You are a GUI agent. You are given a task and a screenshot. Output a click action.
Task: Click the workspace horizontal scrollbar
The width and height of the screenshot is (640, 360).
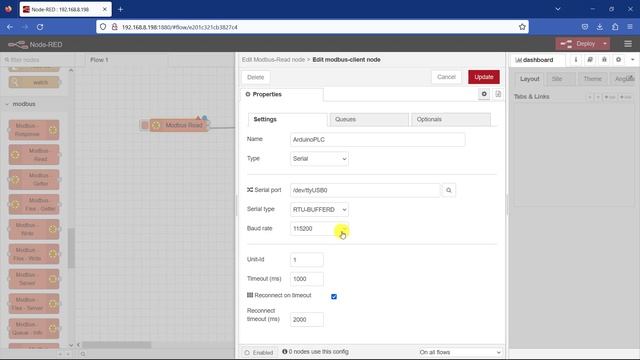117,345
